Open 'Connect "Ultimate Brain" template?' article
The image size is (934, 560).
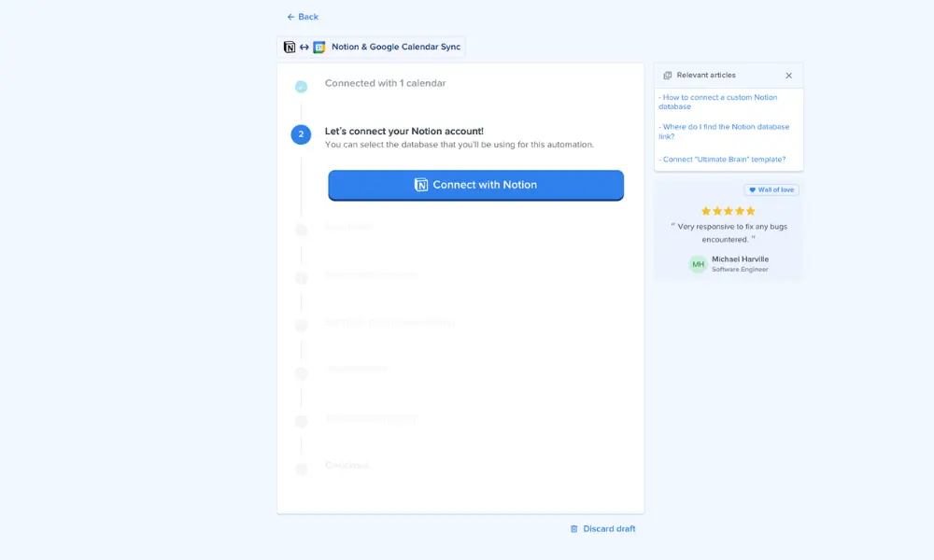[x=722, y=160]
